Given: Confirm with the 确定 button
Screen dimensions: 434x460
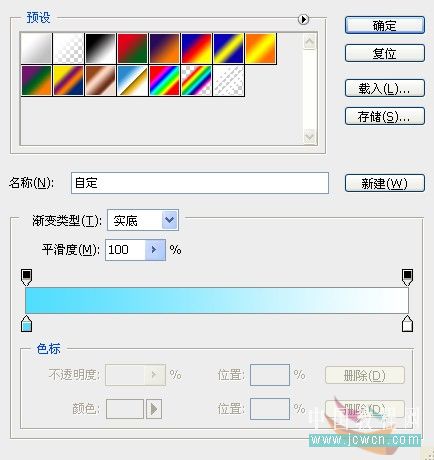Looking at the screenshot, I should (385, 25).
